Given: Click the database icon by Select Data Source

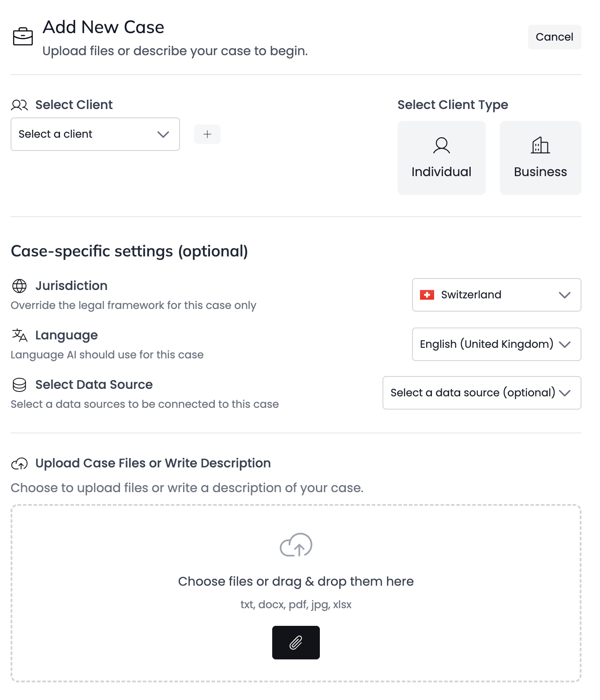Looking at the screenshot, I should click(19, 385).
